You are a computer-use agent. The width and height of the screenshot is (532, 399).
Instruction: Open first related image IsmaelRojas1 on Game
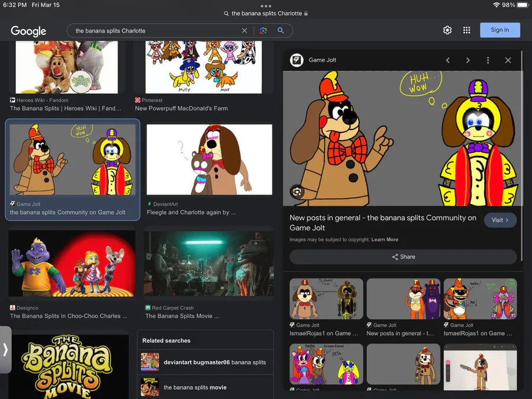click(x=326, y=299)
